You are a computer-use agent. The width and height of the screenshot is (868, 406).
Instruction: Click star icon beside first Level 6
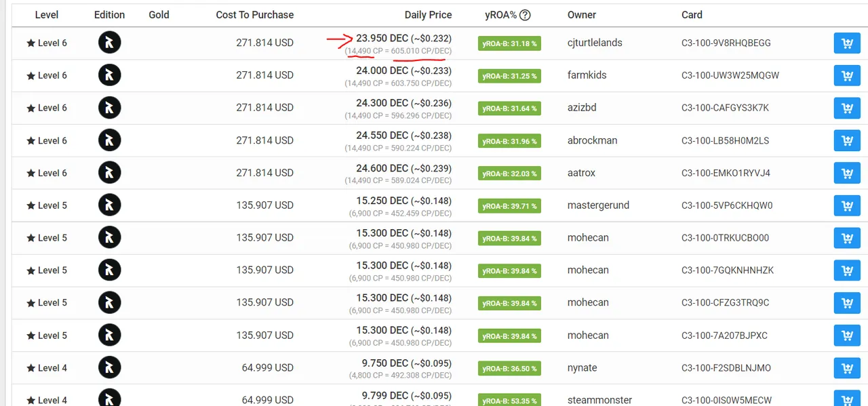click(x=31, y=43)
